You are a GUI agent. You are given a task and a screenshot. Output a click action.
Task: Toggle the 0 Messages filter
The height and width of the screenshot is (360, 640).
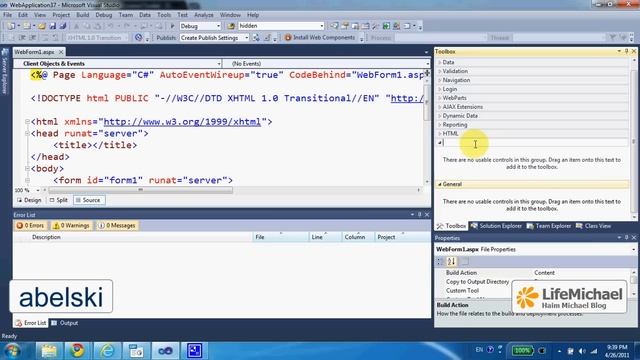117,225
